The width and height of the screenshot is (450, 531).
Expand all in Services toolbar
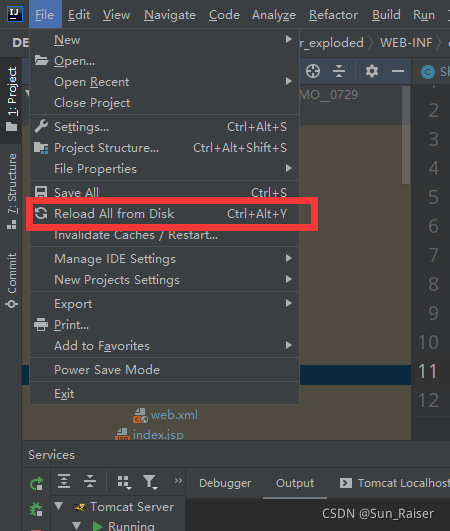click(64, 481)
